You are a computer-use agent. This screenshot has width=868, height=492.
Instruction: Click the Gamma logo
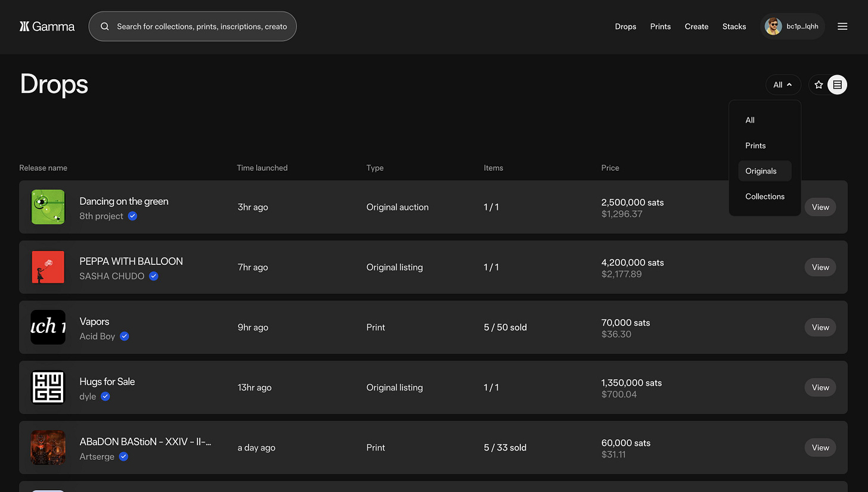pyautogui.click(x=47, y=26)
